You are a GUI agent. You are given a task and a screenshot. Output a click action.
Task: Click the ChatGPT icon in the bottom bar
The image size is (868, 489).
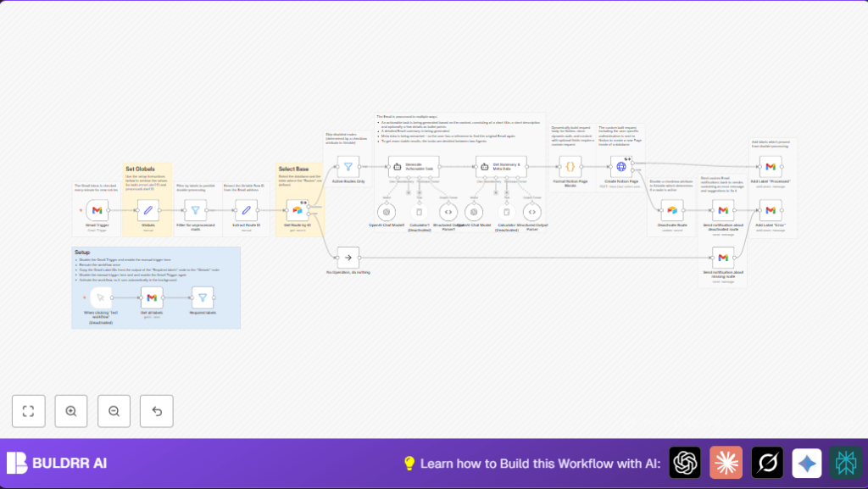click(x=684, y=463)
